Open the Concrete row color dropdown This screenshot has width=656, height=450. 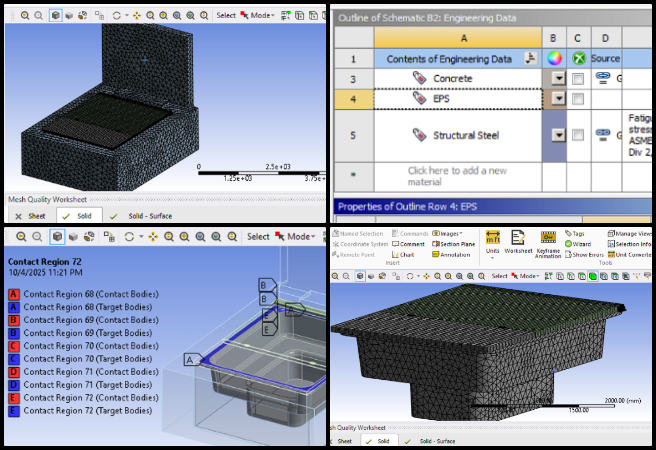point(557,78)
